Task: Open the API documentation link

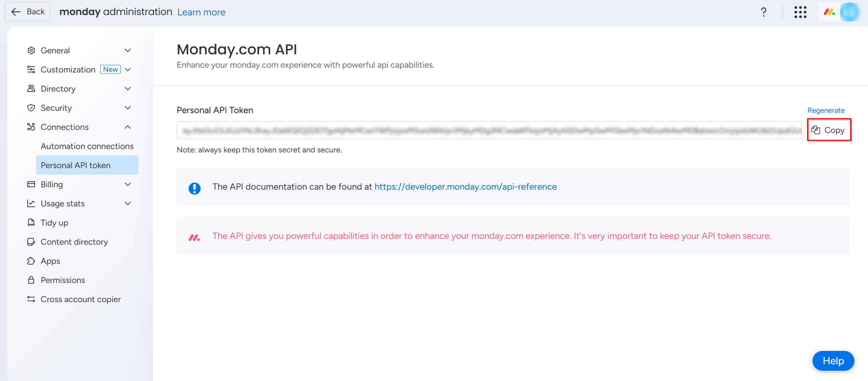Action: [465, 187]
